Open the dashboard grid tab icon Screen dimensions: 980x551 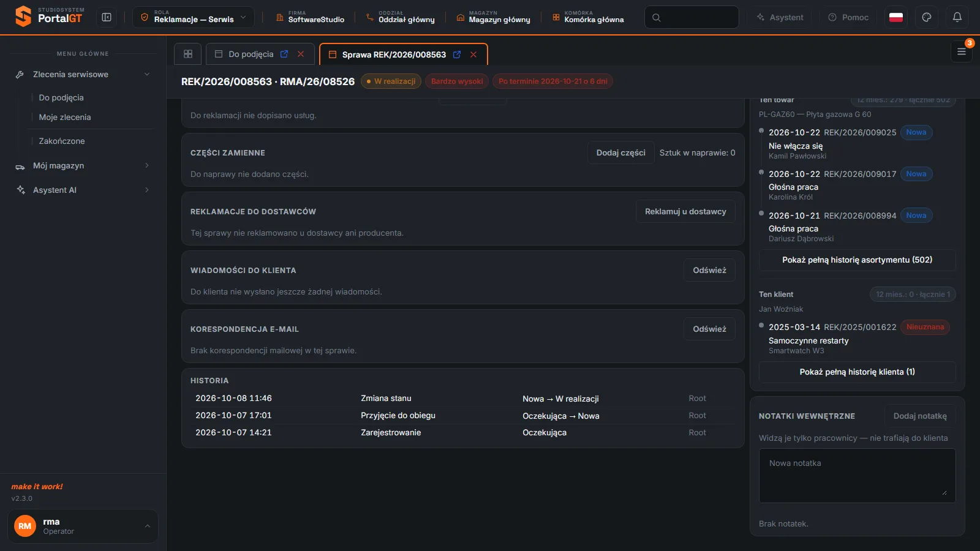click(x=188, y=54)
